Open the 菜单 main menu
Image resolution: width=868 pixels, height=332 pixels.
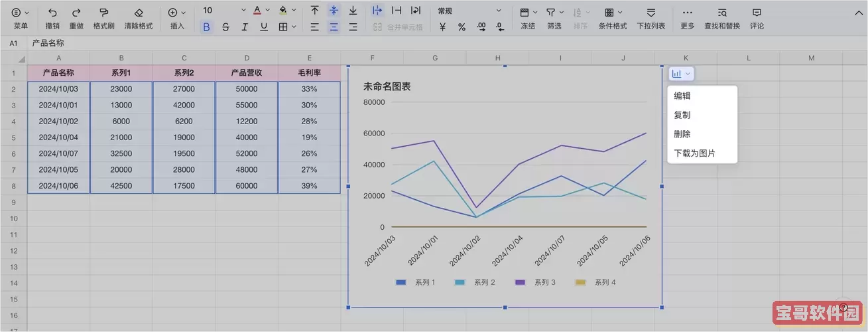coord(21,19)
